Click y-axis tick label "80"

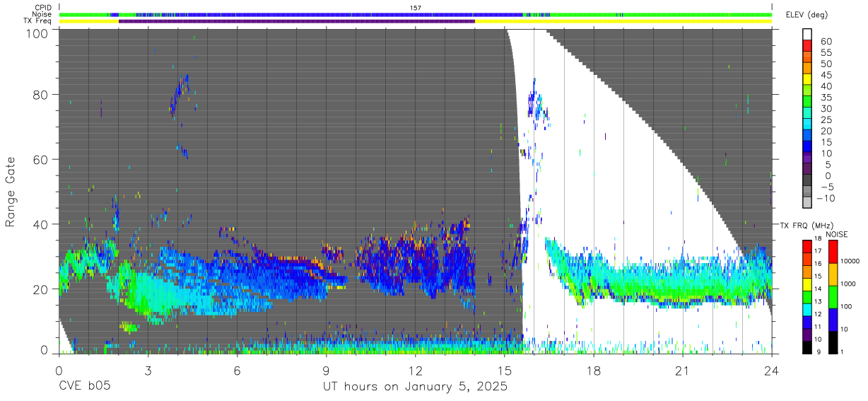pos(41,95)
